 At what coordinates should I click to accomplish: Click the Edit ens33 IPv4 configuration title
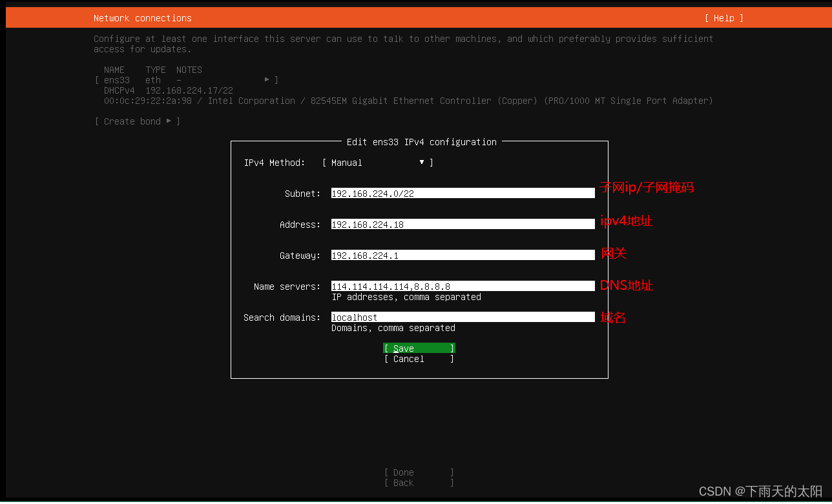click(419, 142)
